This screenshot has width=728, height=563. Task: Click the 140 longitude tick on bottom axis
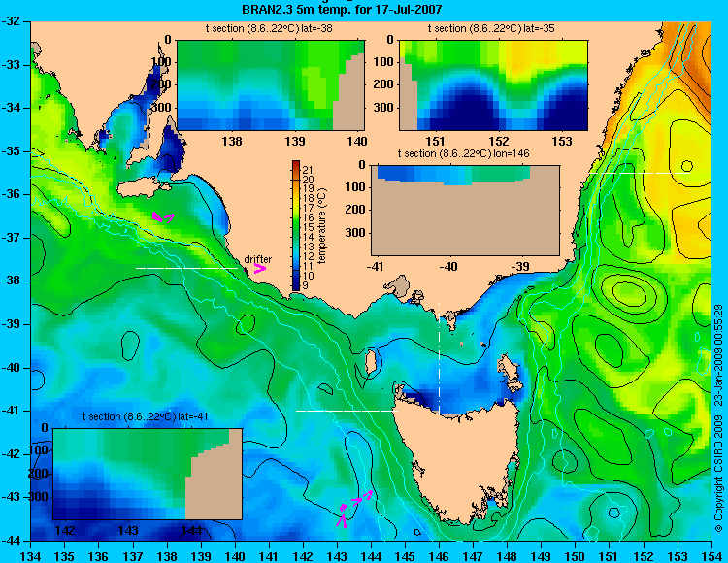point(235,556)
